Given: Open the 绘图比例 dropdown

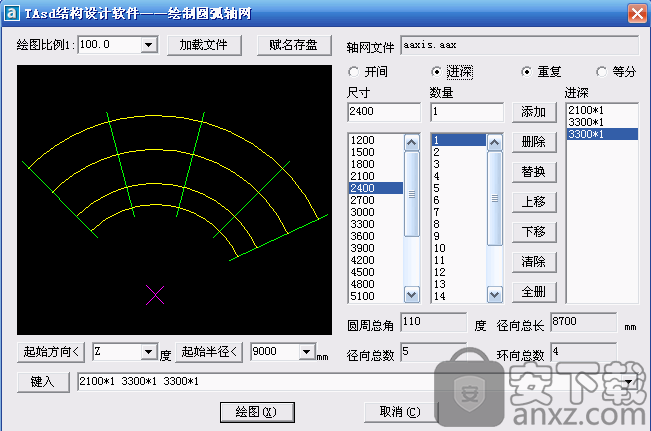Looking at the screenshot, I should tap(149, 45).
